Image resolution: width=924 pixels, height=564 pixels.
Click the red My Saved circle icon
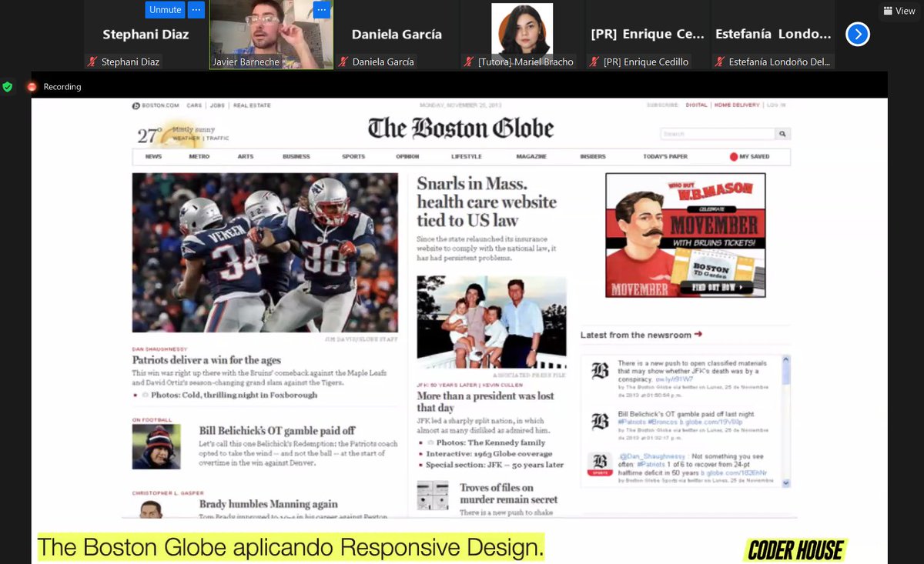pyautogui.click(x=733, y=157)
